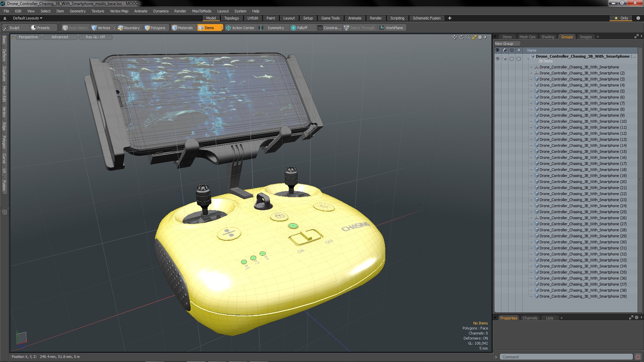Viewport: 644px width, 362px height.
Task: Open the Perspective view dropdown
Action: [28, 37]
